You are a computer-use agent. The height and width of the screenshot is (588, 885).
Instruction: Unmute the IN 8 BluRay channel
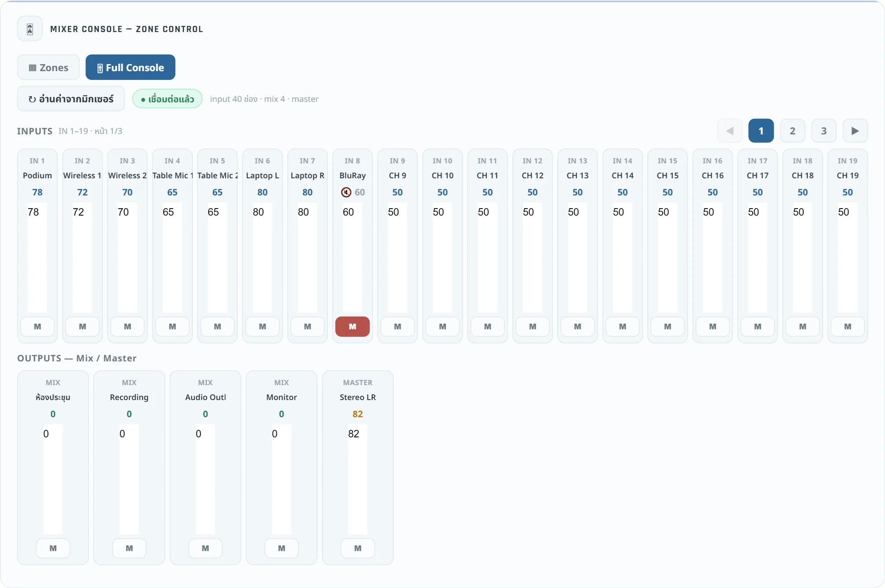(x=352, y=327)
